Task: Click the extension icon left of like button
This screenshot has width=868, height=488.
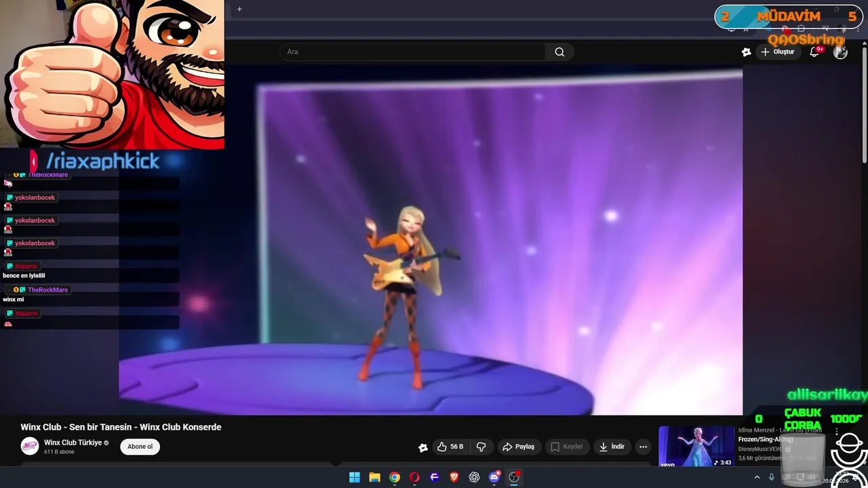Action: tap(423, 447)
